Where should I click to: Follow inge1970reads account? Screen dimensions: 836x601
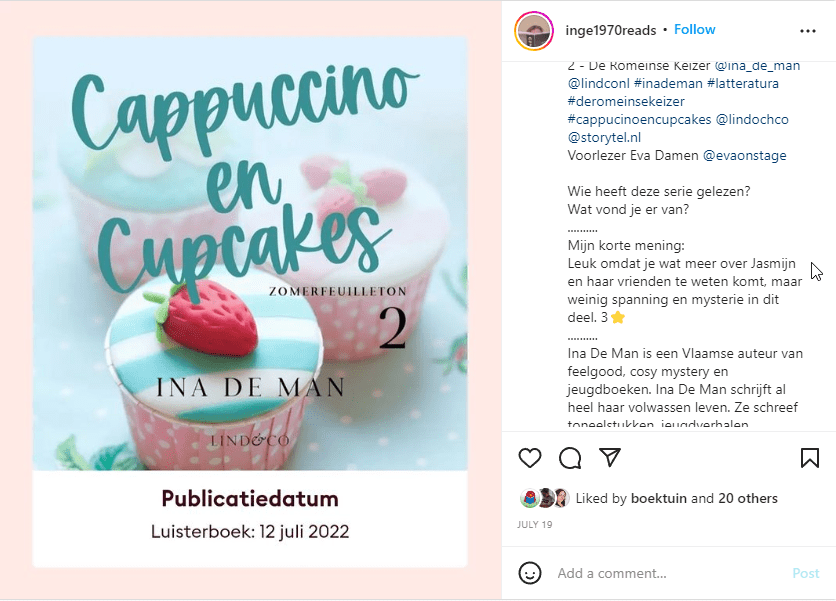point(694,30)
